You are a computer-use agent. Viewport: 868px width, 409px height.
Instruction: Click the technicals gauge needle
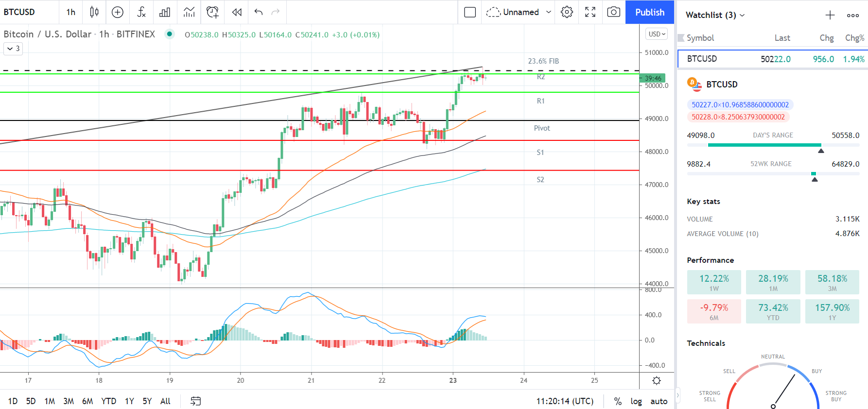783,391
